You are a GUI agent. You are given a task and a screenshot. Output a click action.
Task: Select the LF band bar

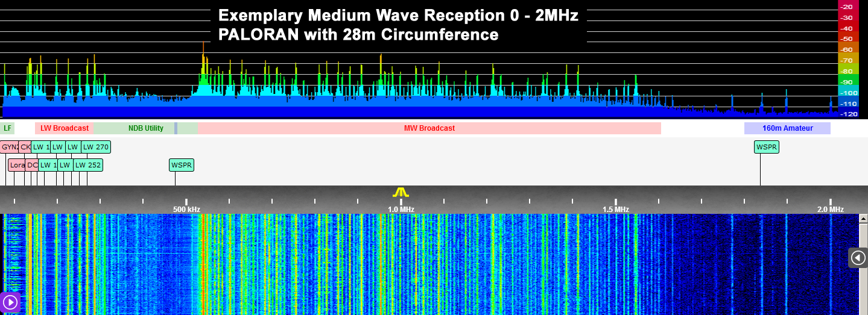[x=7, y=128]
